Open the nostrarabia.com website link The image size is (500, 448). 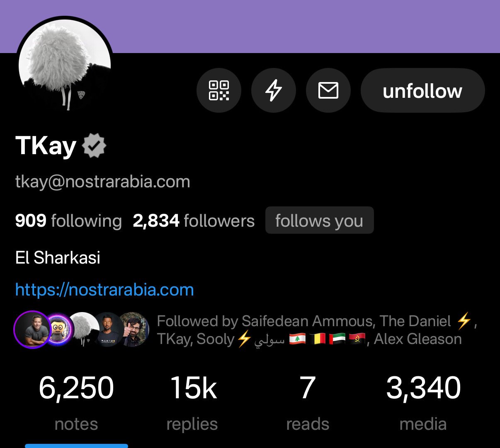[x=104, y=290]
